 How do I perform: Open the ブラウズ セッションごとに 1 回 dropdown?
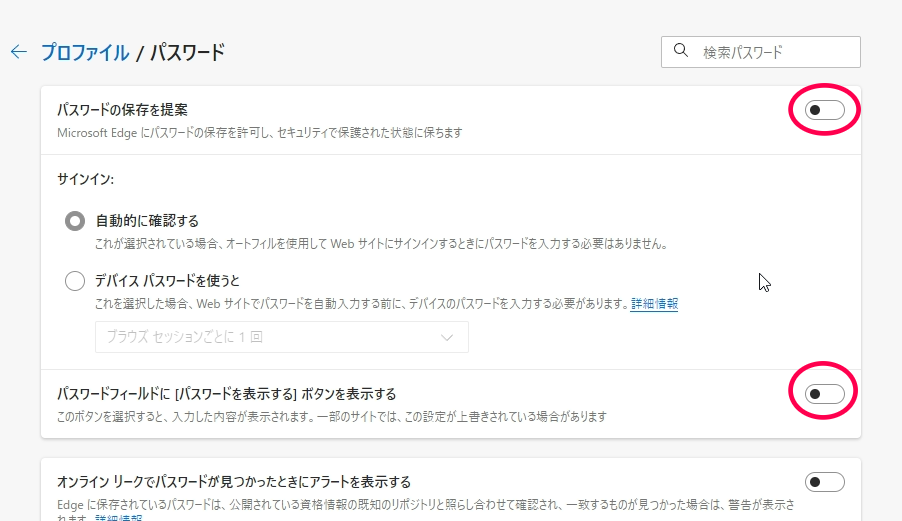pos(281,338)
